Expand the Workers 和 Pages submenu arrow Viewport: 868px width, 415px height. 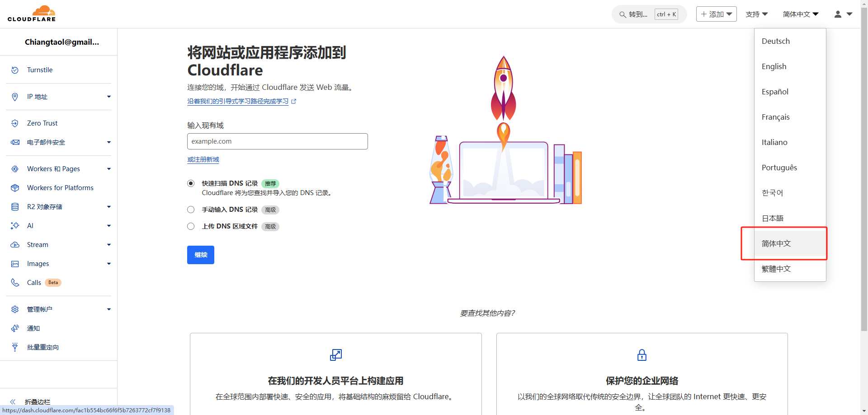[x=108, y=169]
